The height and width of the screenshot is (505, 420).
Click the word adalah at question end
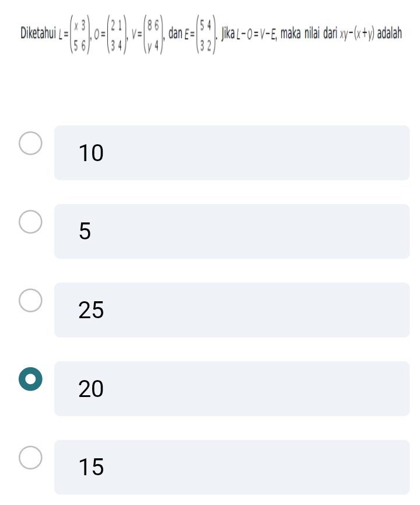tap(390, 33)
